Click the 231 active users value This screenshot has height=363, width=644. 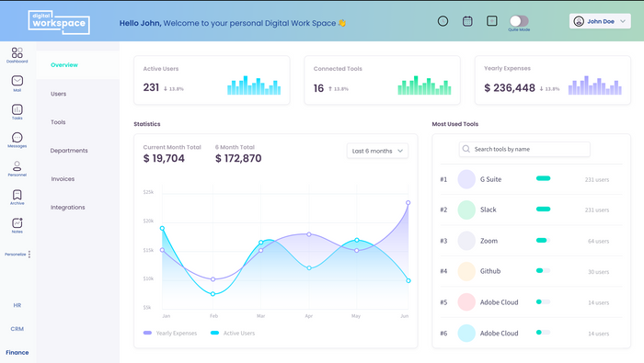pyautogui.click(x=151, y=87)
